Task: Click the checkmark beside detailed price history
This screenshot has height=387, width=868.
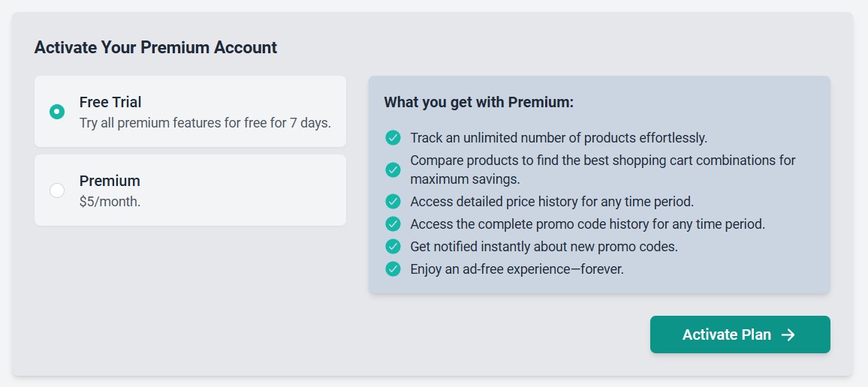Action: (x=393, y=202)
